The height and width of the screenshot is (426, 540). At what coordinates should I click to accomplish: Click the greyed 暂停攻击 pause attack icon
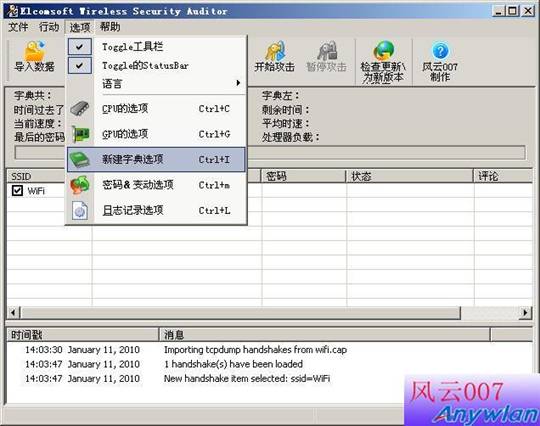(326, 51)
